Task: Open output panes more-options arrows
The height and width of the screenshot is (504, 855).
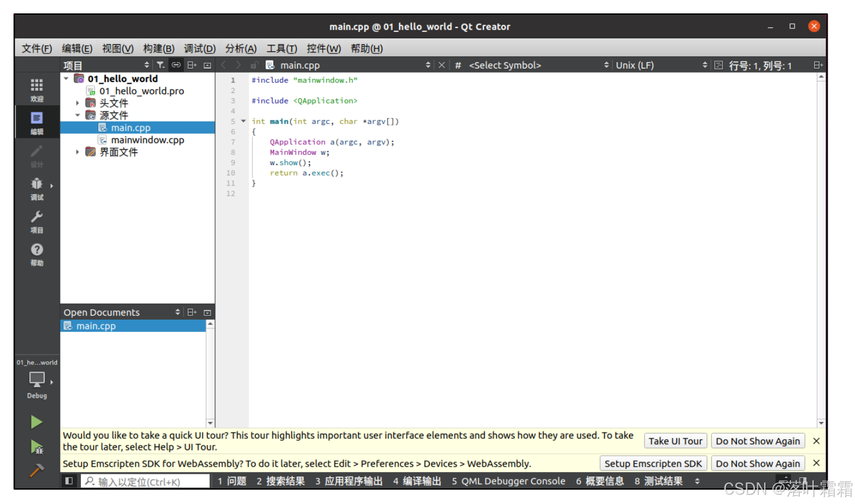Action: (697, 481)
